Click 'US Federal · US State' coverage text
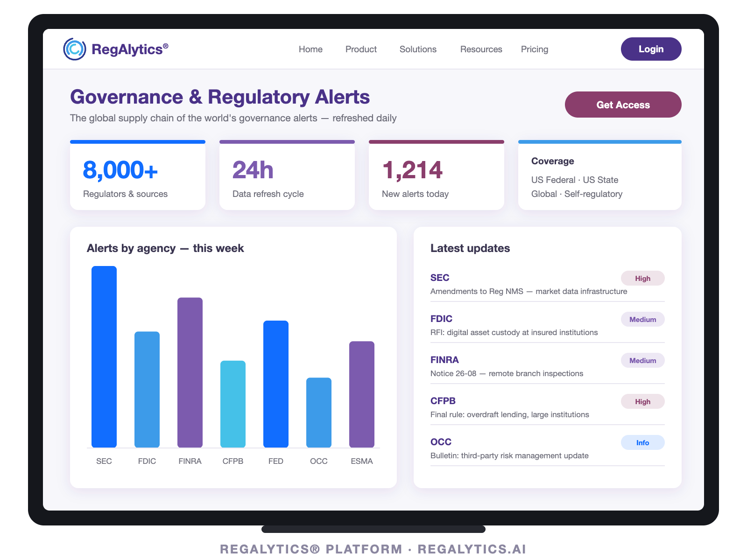The width and height of the screenshot is (747, 560). [575, 180]
